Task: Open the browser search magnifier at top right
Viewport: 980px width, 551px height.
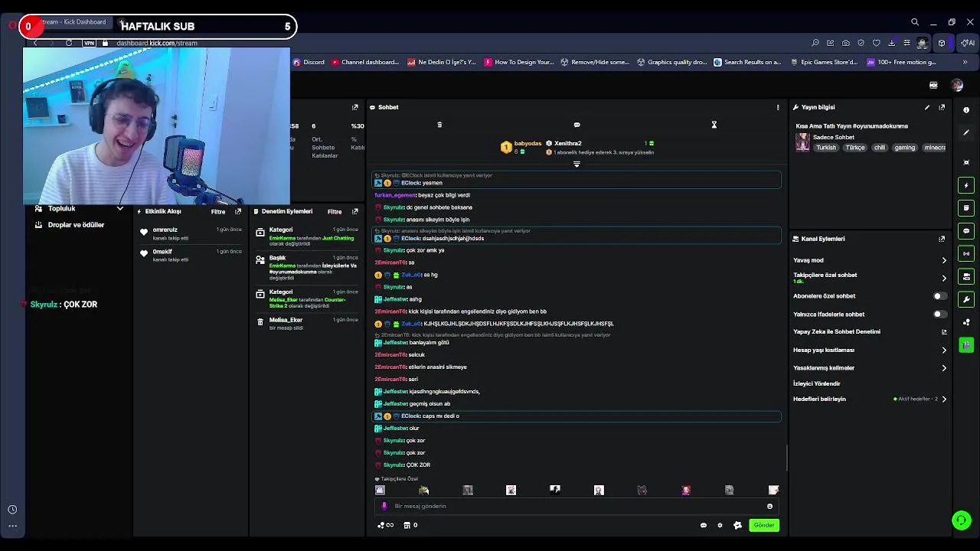Action: click(914, 22)
